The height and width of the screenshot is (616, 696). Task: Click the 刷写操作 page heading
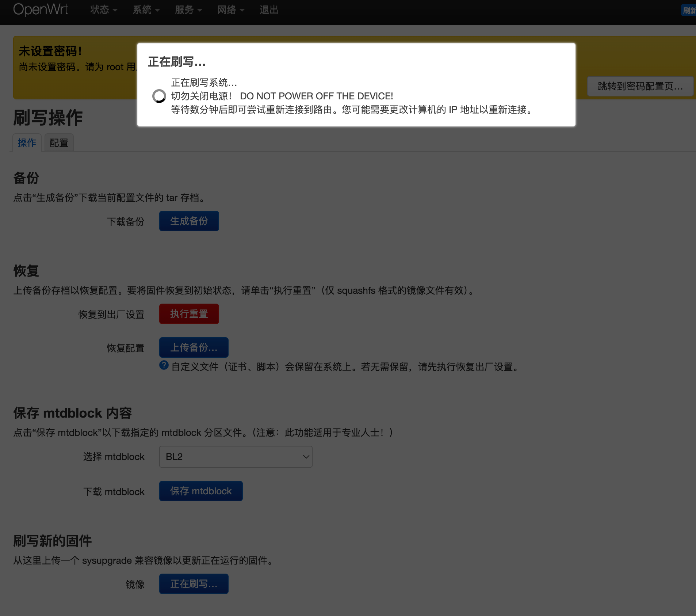48,118
